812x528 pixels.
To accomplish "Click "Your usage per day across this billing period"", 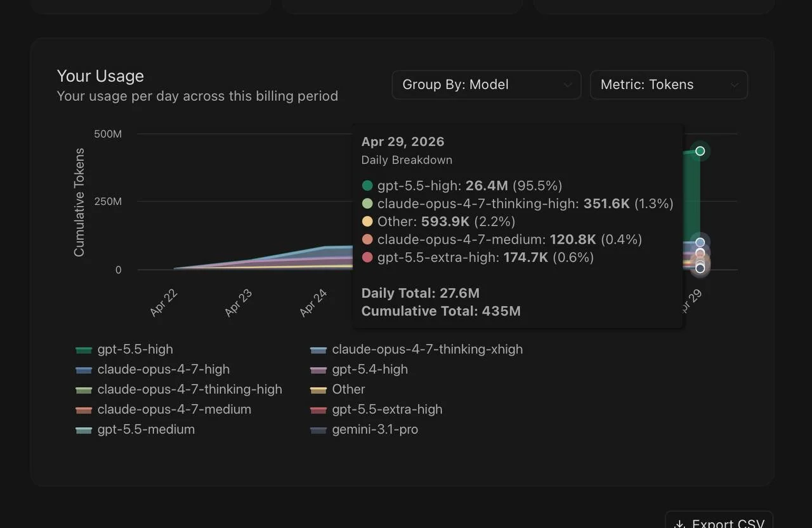I will [x=197, y=96].
